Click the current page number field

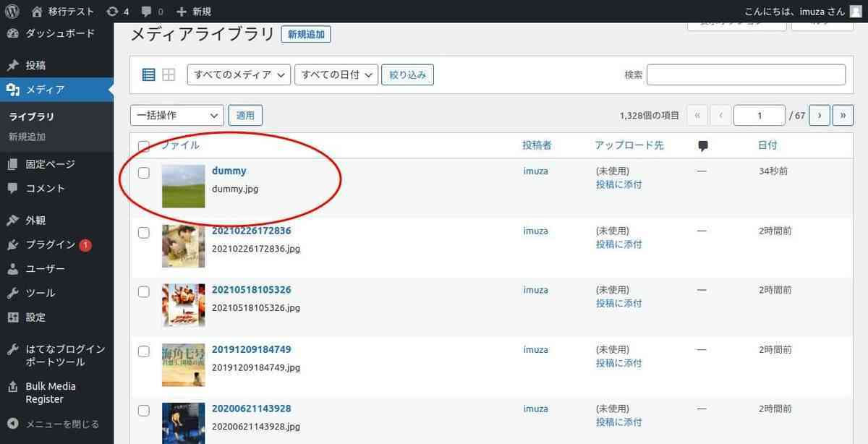pos(759,115)
